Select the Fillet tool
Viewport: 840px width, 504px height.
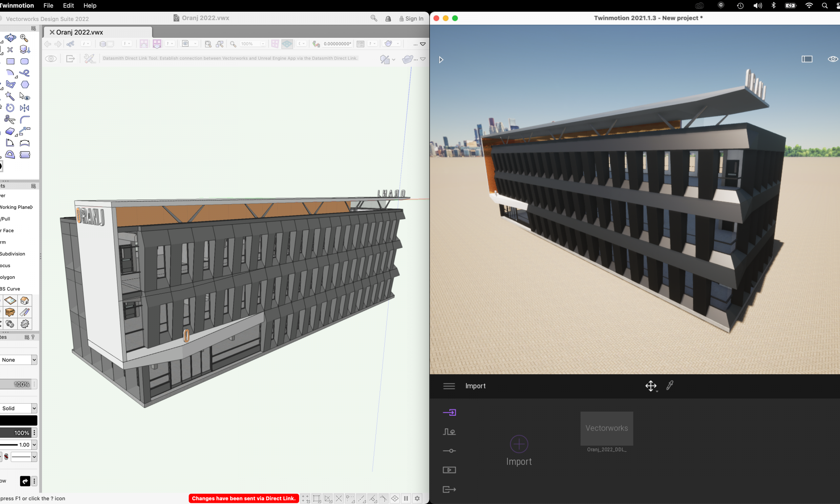tap(25, 120)
